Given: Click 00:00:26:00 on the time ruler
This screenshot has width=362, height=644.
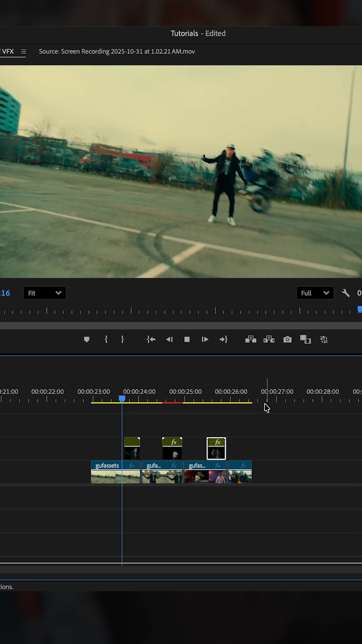Looking at the screenshot, I should point(231,391).
